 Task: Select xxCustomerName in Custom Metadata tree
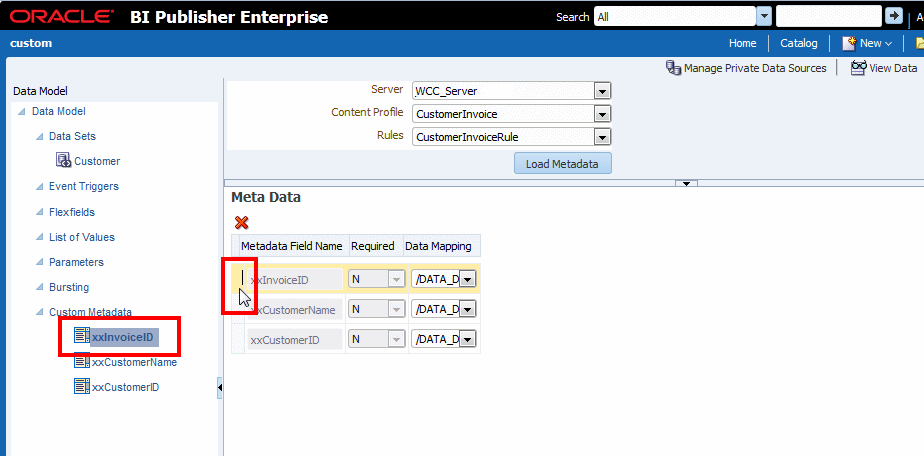(134, 362)
